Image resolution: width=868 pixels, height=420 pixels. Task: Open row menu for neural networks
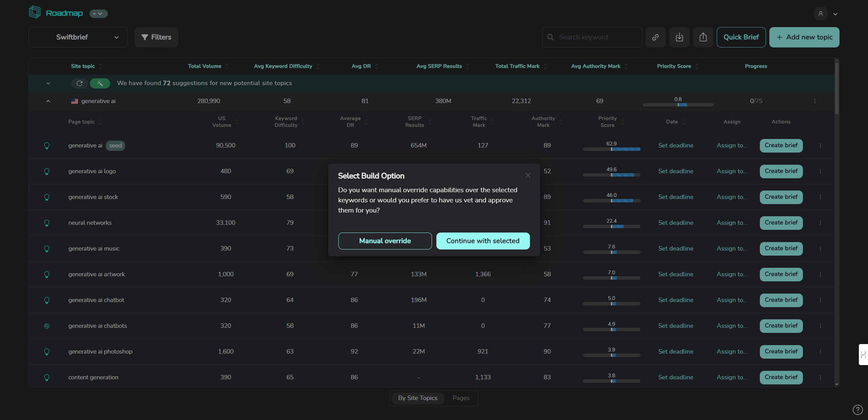click(820, 223)
